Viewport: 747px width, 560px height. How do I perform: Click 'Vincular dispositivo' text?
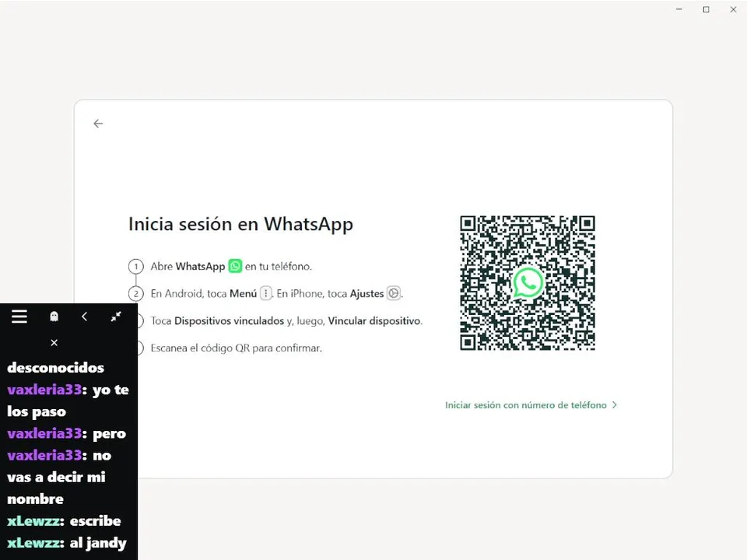[x=374, y=321]
